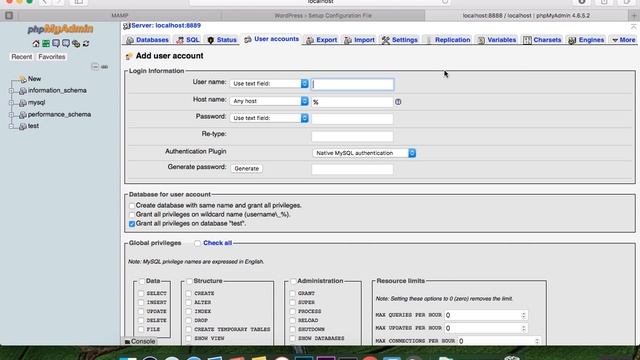Tick the Administration group checkbox
Screen dimensions: 640x360
[x=293, y=281]
